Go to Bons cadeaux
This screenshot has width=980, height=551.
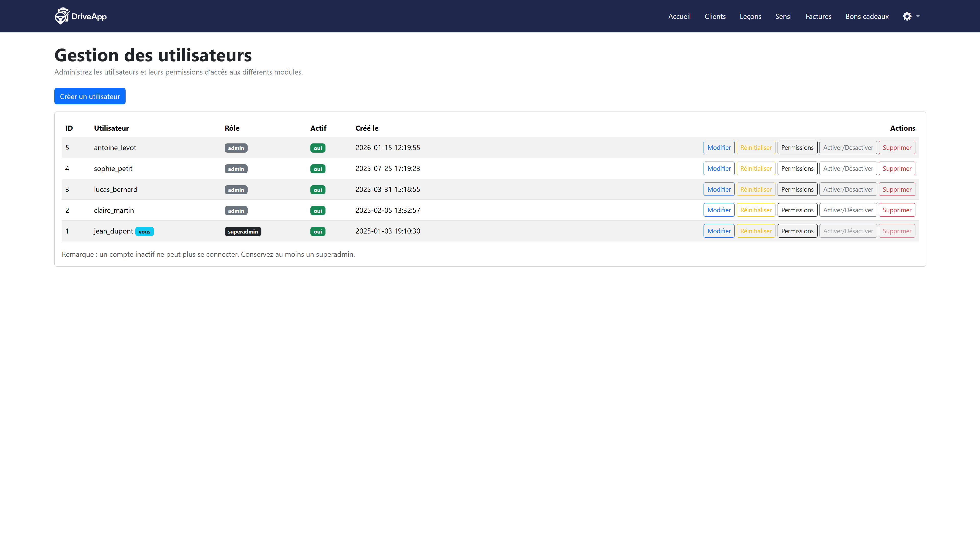pos(867,16)
